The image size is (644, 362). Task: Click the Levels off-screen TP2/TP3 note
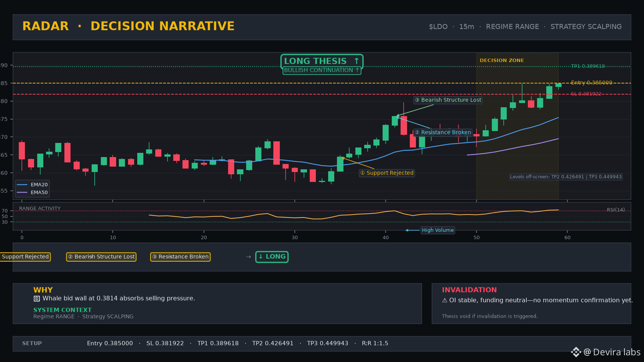pos(566,177)
